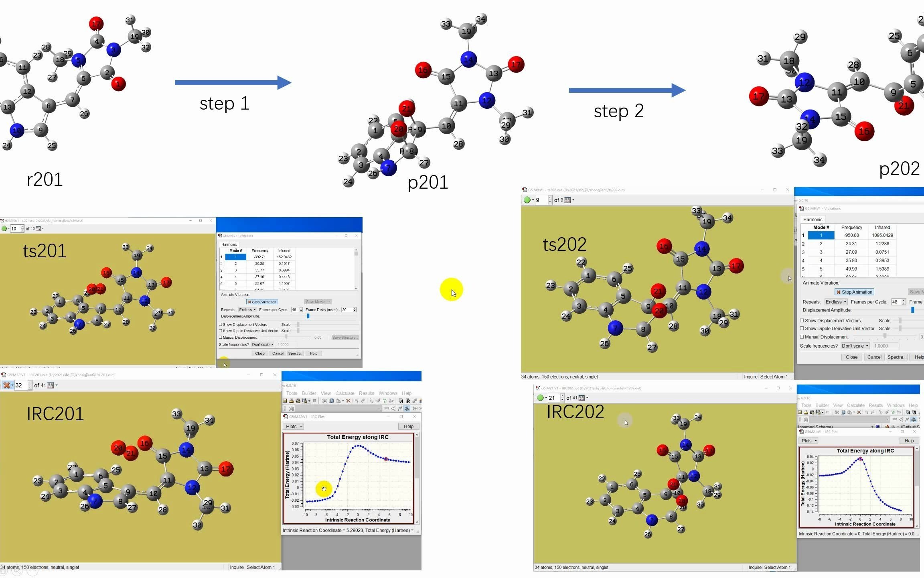
Task: Drag the Displacement Amplitude slider in ts201
Action: pyautogui.click(x=308, y=316)
